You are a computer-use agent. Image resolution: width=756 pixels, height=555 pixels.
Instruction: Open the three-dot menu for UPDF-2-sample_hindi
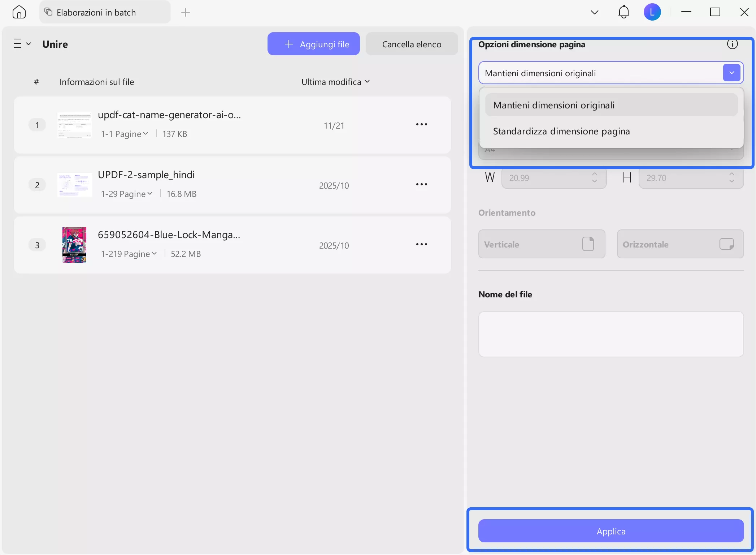[421, 184]
